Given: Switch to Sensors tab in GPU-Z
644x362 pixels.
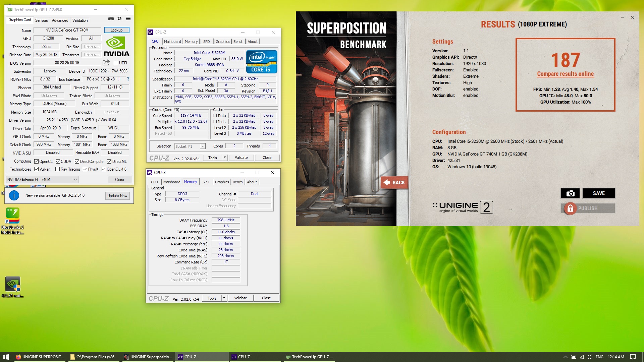Looking at the screenshot, I should pos(42,20).
